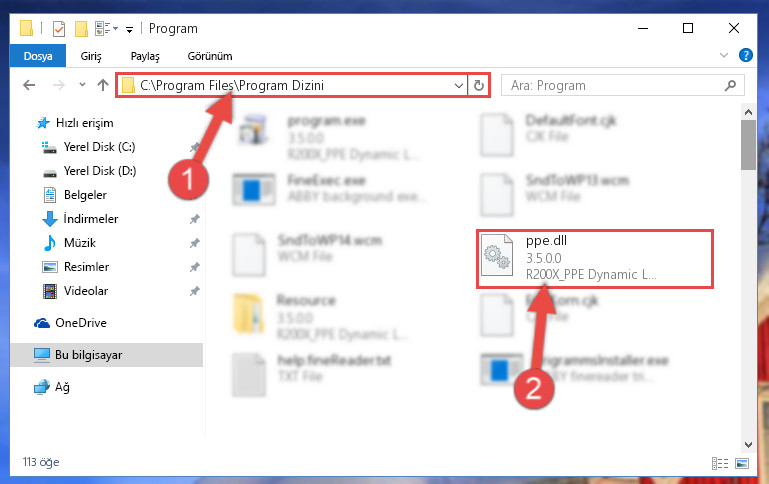769x484 pixels.
Task: Select OneDrive in the navigation pane
Action: 80,323
